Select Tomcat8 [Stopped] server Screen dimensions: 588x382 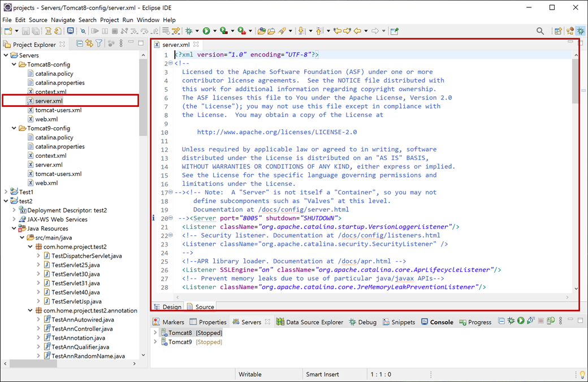click(191, 332)
